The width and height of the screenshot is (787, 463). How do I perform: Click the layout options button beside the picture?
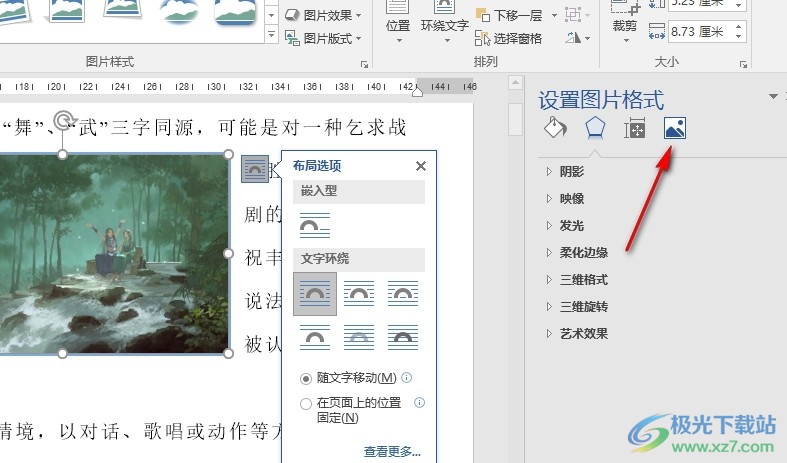point(255,169)
